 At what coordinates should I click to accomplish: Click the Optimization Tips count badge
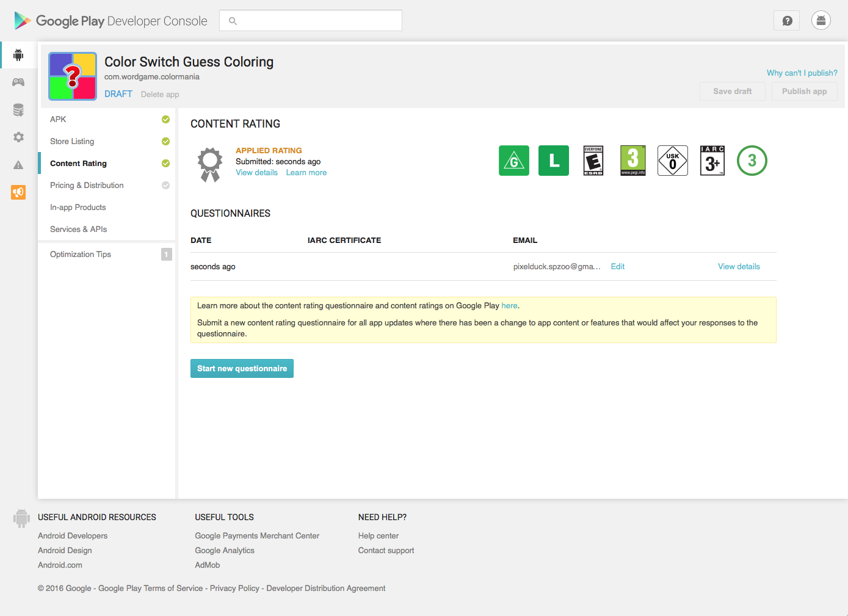pyautogui.click(x=166, y=255)
